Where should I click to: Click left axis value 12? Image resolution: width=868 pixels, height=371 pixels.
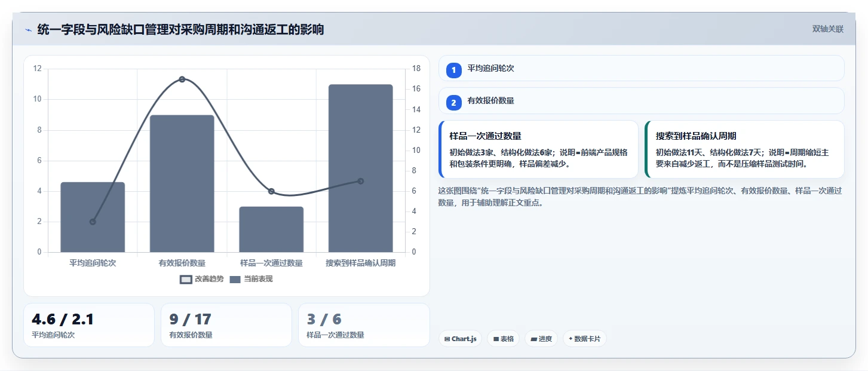(x=38, y=69)
